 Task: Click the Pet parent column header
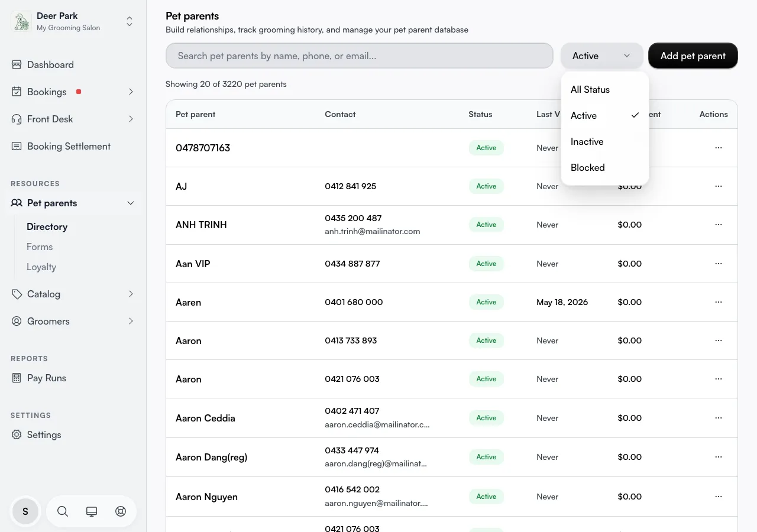click(196, 114)
